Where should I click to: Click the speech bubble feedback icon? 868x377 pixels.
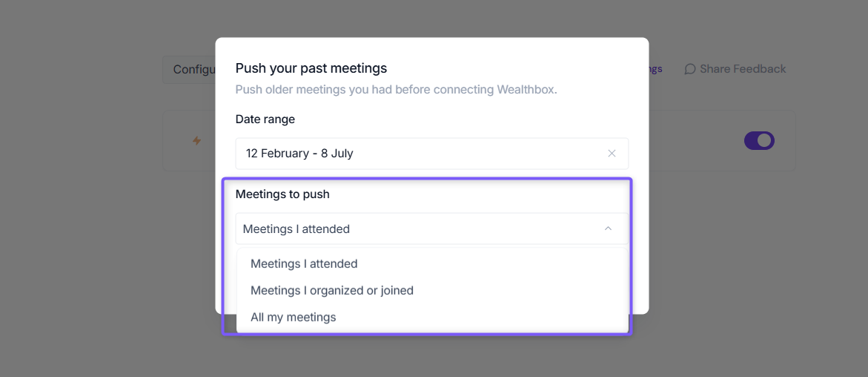pyautogui.click(x=690, y=69)
